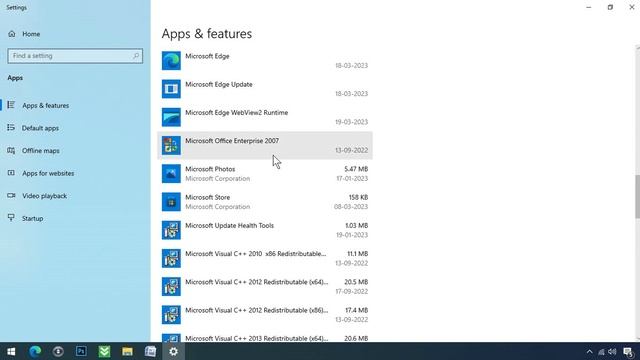Select Visual C++ 2012 Redistributable (x86)
640x360 pixels.
264,315
